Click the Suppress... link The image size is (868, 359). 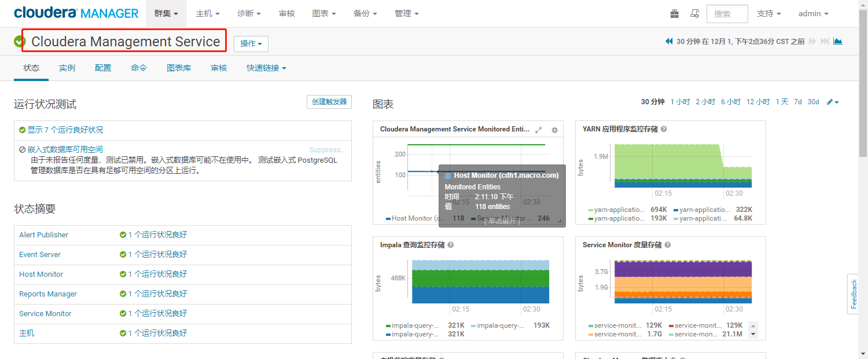tap(328, 149)
